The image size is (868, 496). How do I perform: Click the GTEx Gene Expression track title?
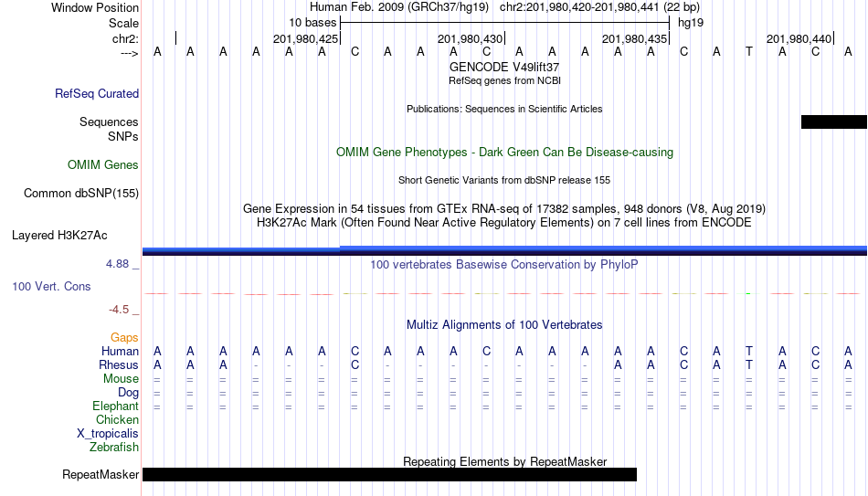click(504, 208)
